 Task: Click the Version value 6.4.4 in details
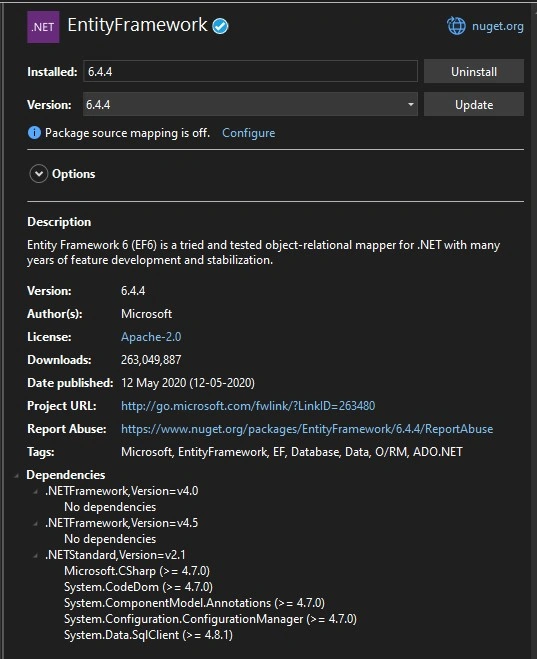133,291
